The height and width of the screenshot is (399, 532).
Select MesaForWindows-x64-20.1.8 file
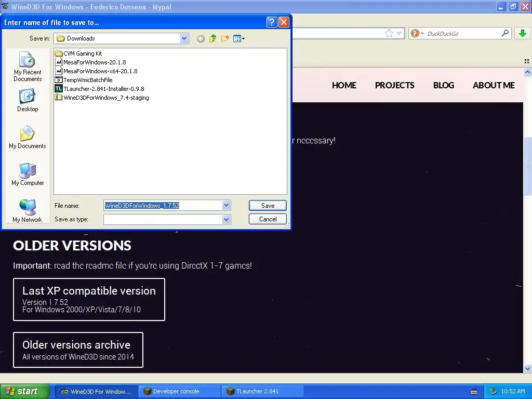click(x=96, y=71)
